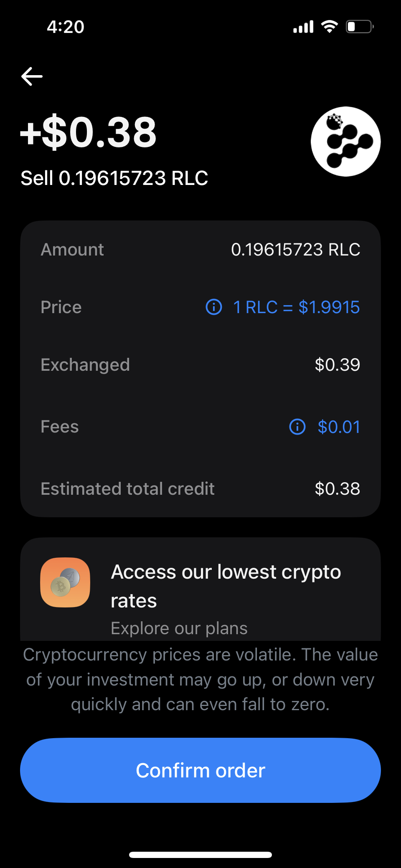
Task: Tap the orange crypto plans icon
Action: (x=65, y=582)
